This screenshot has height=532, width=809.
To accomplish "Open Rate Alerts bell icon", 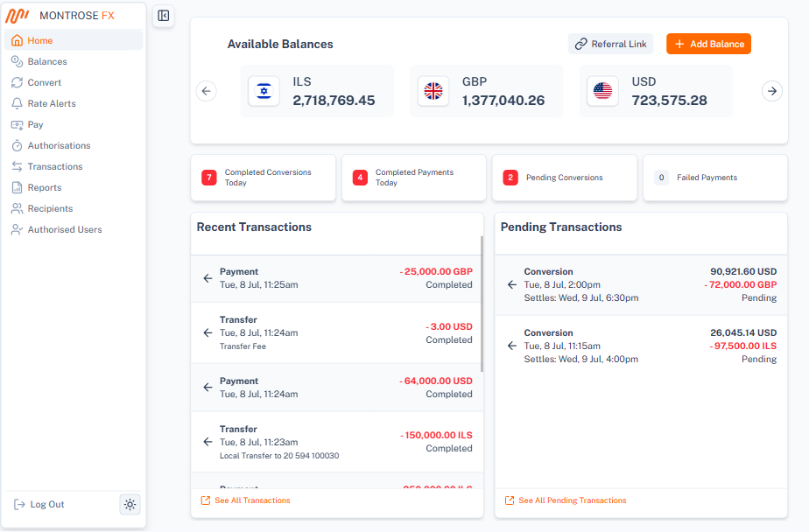I will (x=18, y=103).
